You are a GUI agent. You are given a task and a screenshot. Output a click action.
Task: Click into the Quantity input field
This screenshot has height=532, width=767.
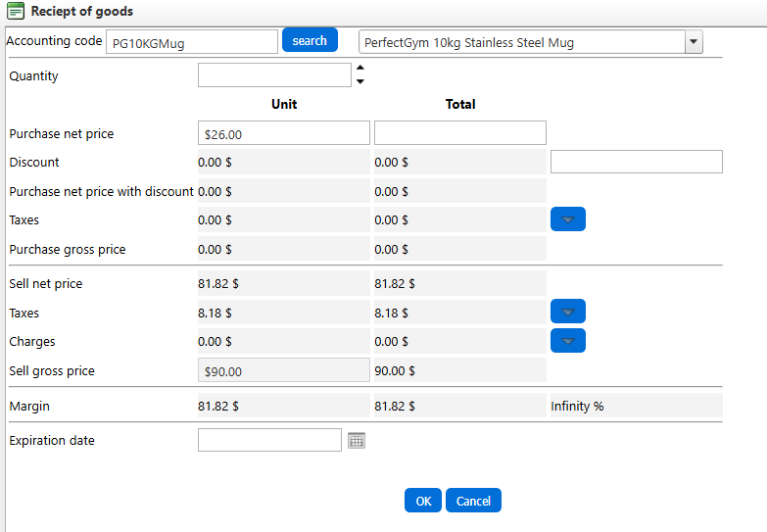tap(273, 75)
